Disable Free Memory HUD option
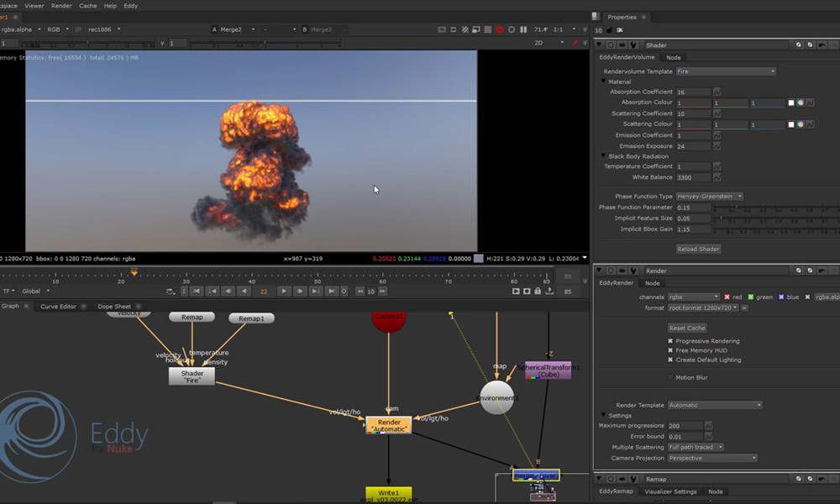The image size is (840, 504). tap(670, 350)
